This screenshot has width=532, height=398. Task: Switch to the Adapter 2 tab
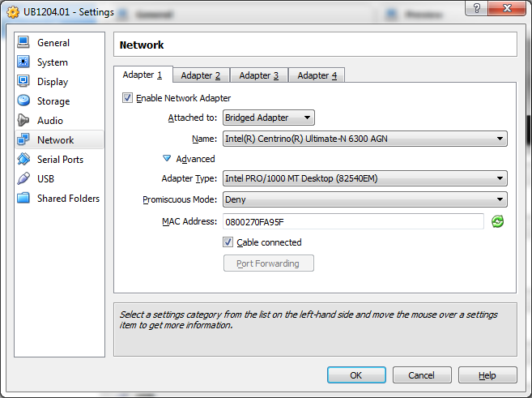click(x=200, y=75)
